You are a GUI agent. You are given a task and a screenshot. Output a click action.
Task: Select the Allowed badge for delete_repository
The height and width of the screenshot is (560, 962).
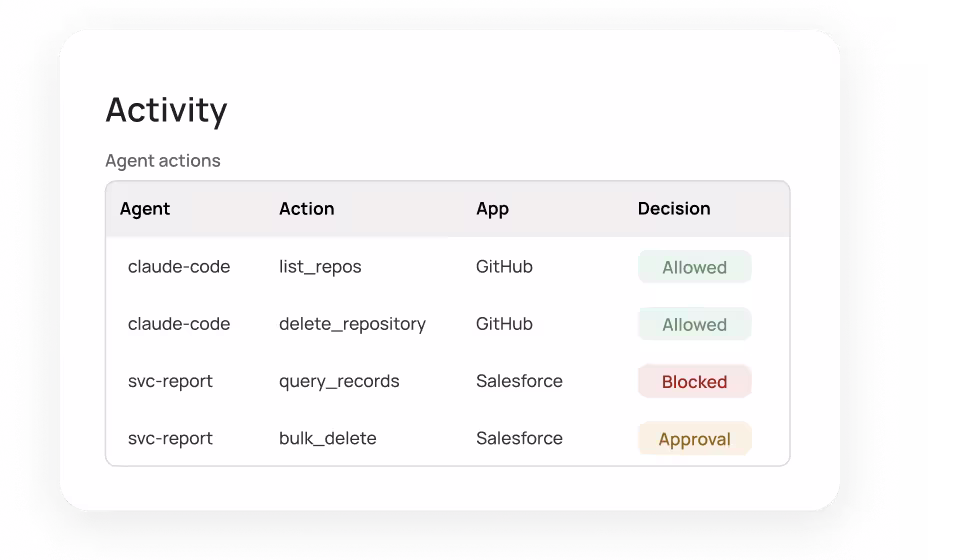tap(695, 324)
